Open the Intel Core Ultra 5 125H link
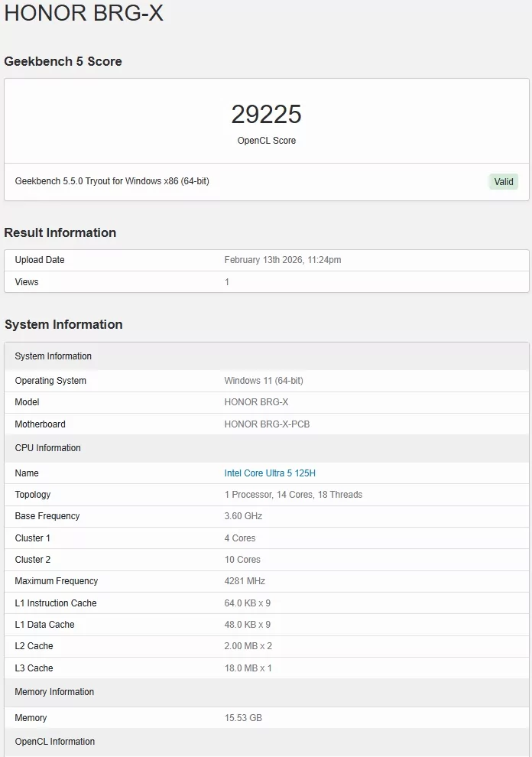The image size is (532, 757). pyautogui.click(x=269, y=473)
